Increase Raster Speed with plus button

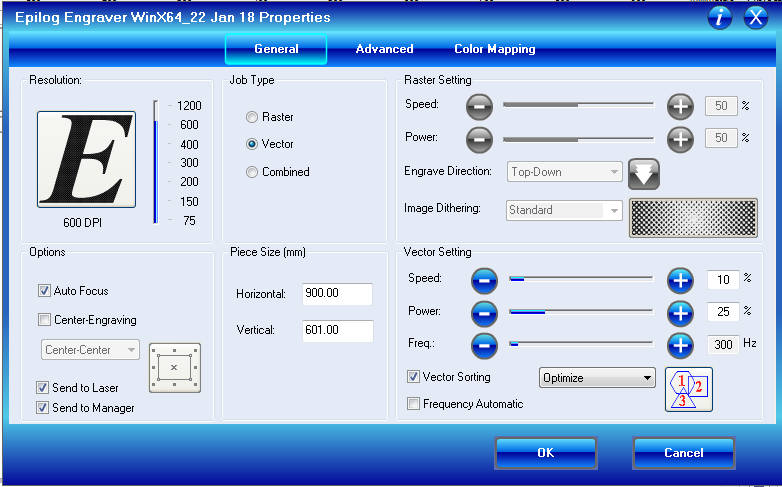(x=680, y=106)
